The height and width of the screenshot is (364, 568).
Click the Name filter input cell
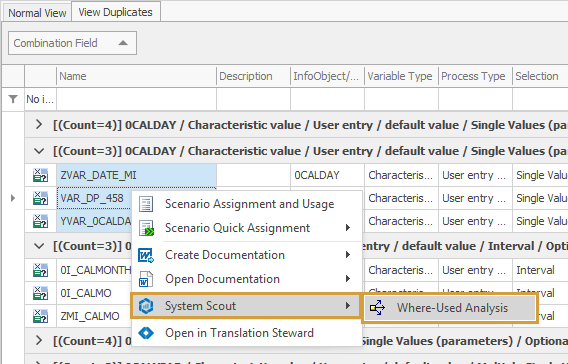point(136,99)
